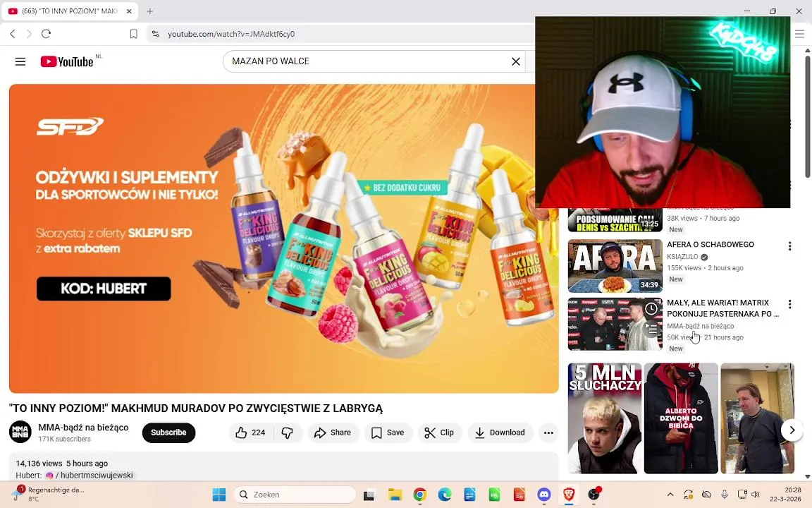812x508 pixels.
Task: Add MAŁY, ALE WARIAT video to queue
Action: (651, 329)
